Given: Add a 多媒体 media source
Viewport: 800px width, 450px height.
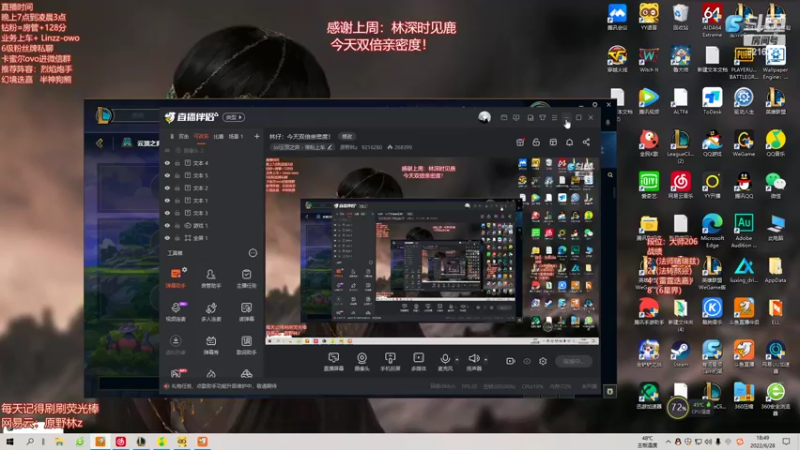Looking at the screenshot, I should [418, 361].
